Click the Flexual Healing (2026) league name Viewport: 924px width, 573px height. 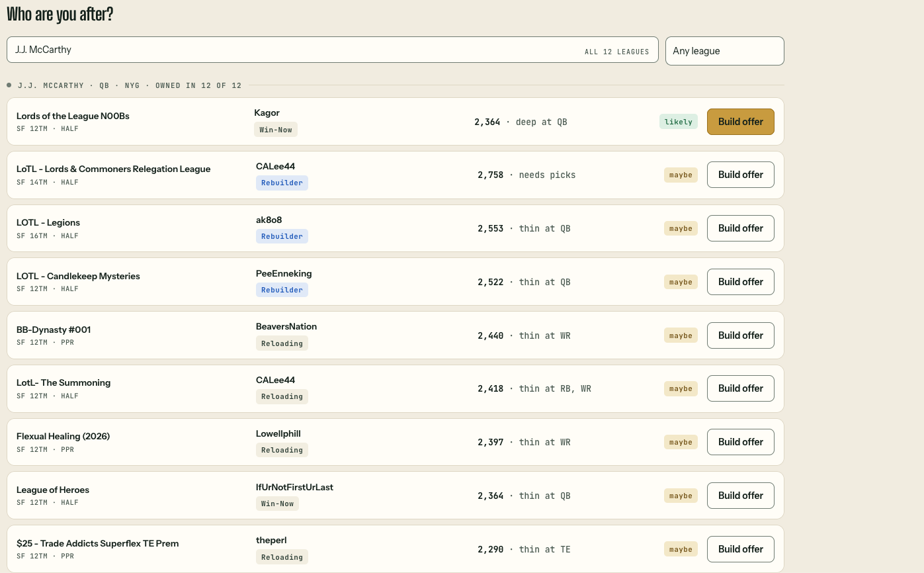click(63, 436)
